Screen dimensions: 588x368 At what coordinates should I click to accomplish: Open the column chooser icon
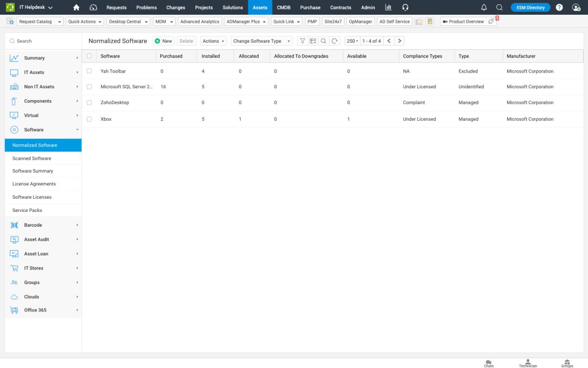(313, 41)
